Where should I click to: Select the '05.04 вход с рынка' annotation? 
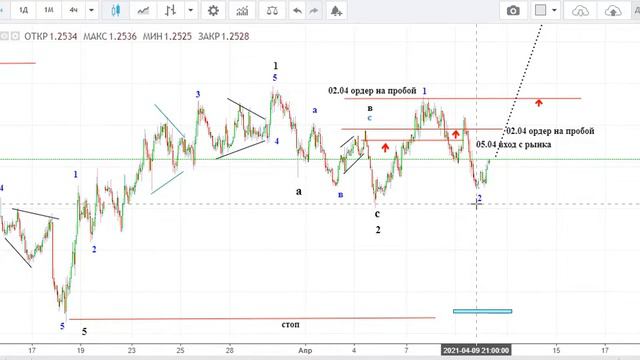513,144
